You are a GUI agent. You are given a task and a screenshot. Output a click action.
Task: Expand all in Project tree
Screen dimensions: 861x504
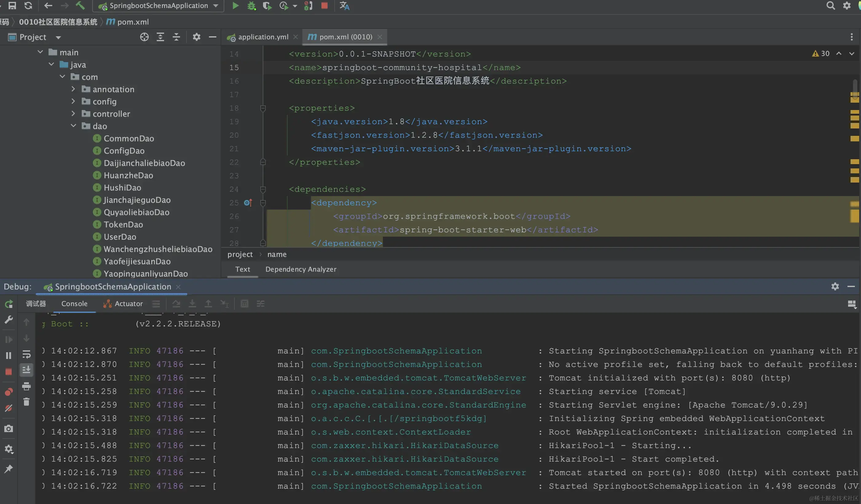click(x=160, y=37)
